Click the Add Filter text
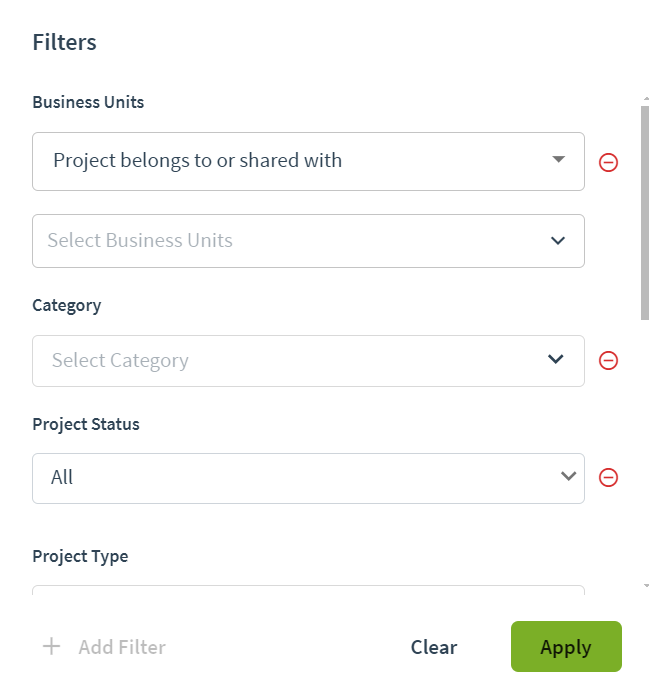Viewport: 649px width, 699px height. [x=122, y=647]
